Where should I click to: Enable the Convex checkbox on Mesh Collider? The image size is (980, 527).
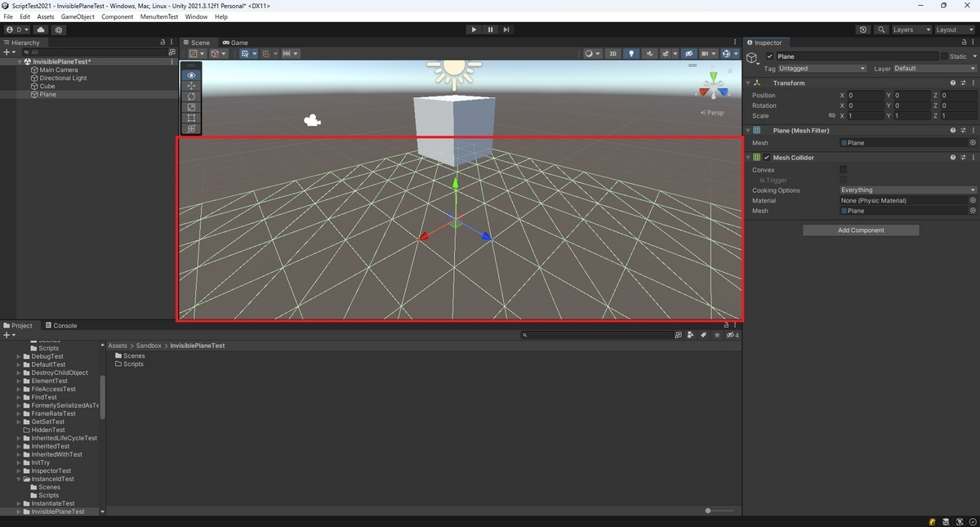tap(843, 169)
